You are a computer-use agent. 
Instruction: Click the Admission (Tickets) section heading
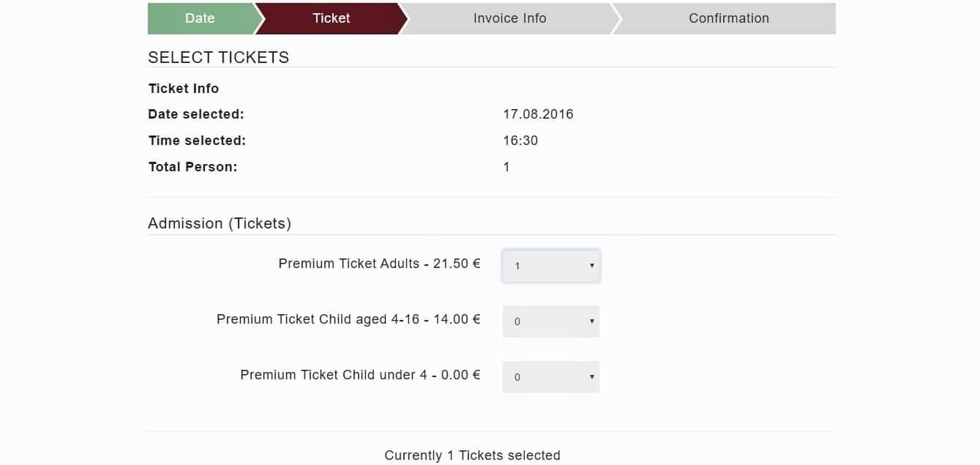pyautogui.click(x=220, y=223)
